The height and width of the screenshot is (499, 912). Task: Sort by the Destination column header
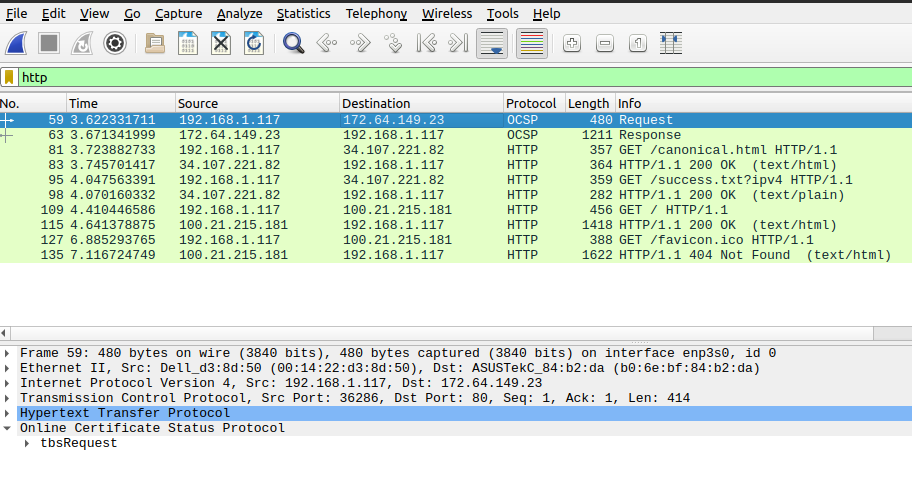(x=421, y=104)
